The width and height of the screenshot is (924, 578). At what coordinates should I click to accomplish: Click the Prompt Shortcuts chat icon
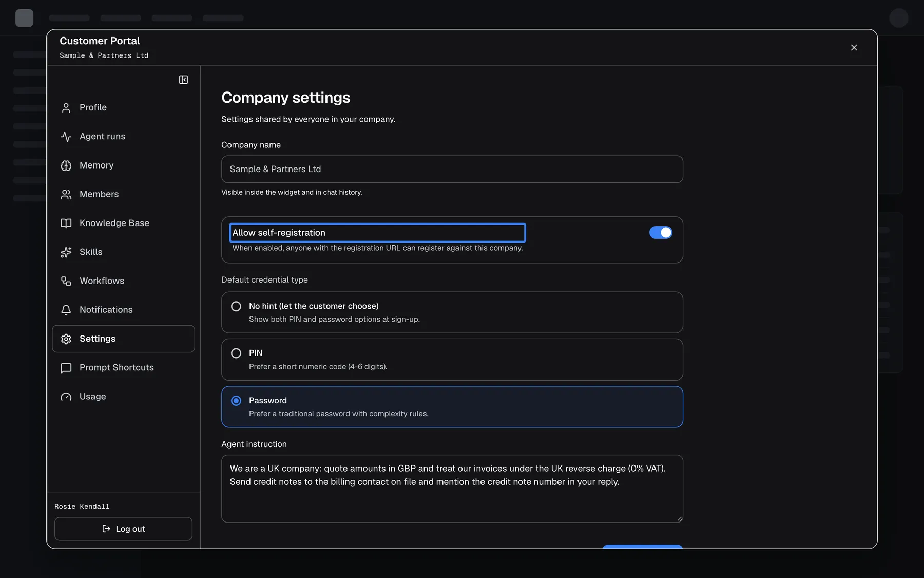[x=66, y=368]
